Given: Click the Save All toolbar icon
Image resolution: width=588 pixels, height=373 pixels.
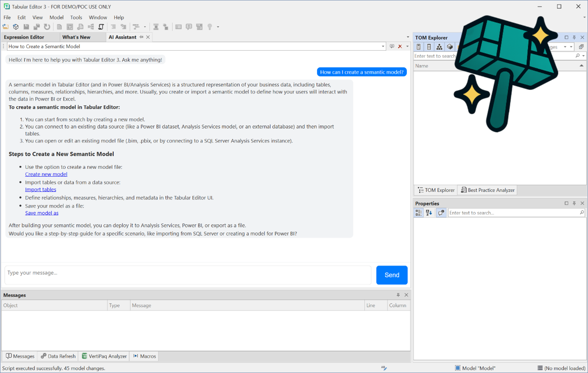Looking at the screenshot, I should point(36,26).
